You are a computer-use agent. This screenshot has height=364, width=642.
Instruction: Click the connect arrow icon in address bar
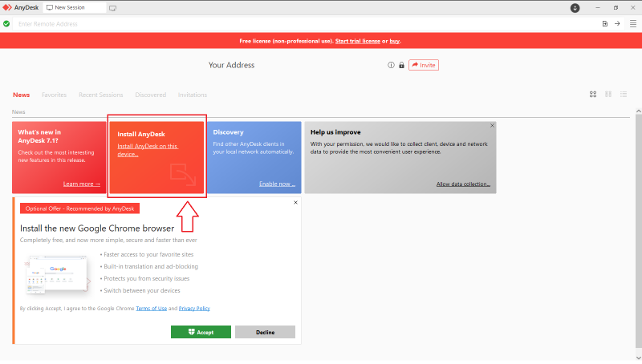click(617, 24)
